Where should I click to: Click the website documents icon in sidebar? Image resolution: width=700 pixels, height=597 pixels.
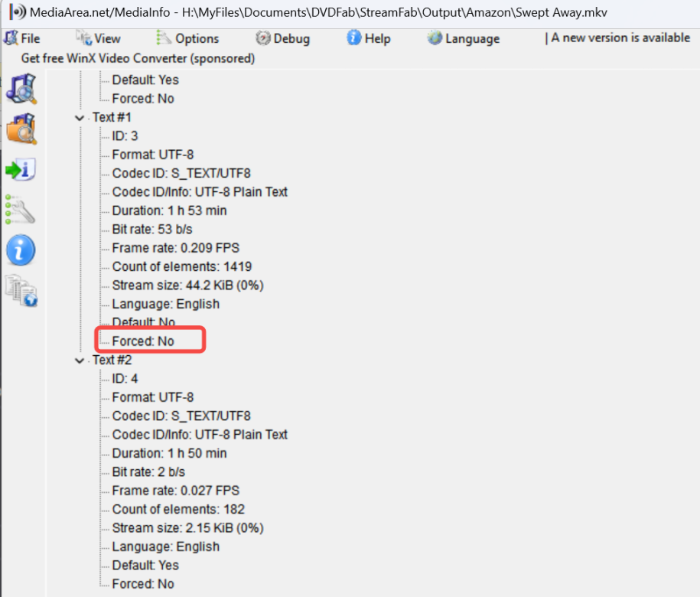[x=21, y=291]
